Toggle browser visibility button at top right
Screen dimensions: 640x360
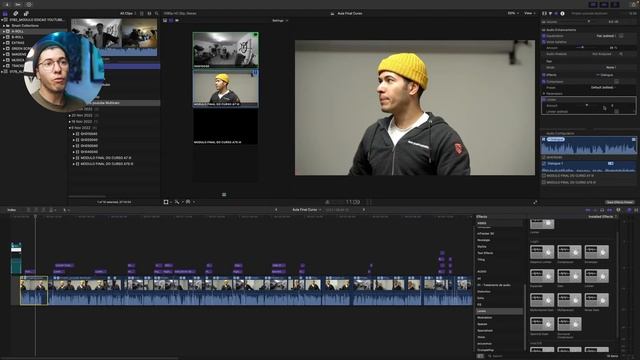(593, 4)
